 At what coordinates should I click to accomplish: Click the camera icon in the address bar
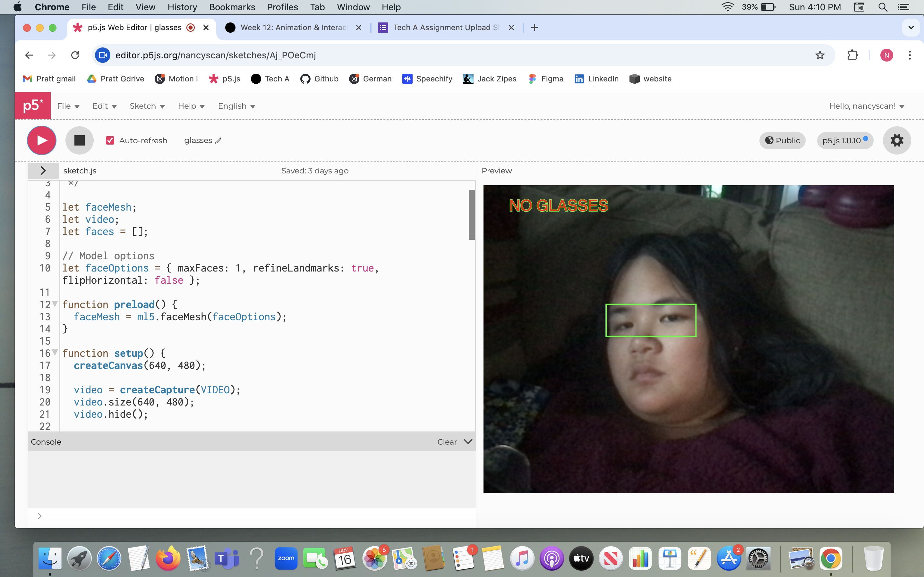(102, 55)
